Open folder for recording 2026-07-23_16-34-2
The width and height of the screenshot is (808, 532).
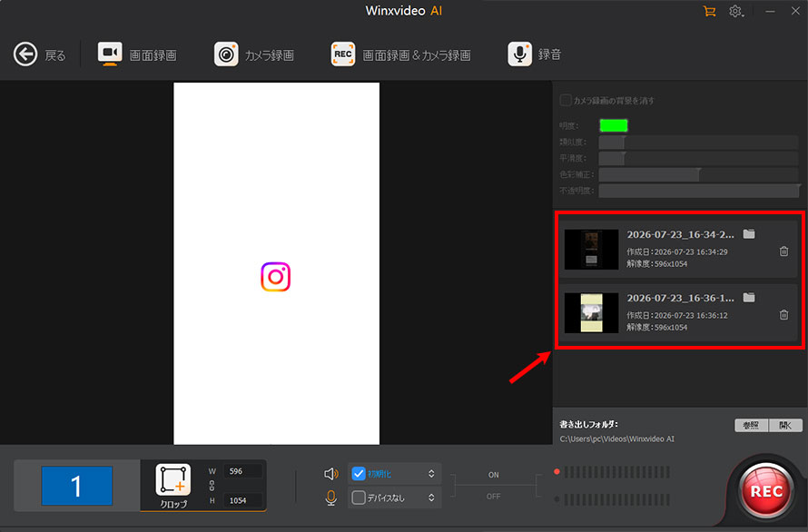pos(749,234)
